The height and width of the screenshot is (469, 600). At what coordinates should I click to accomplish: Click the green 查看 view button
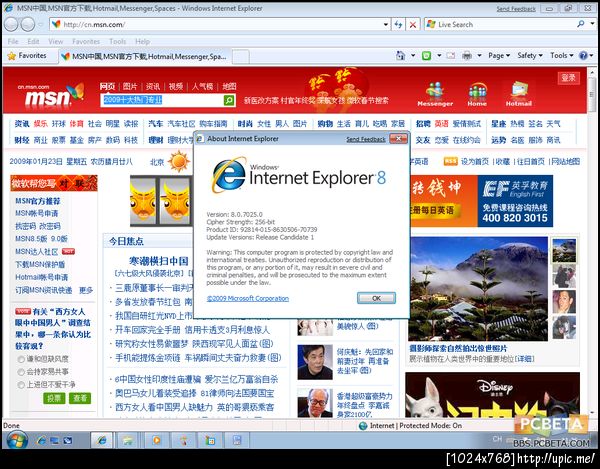[80, 398]
